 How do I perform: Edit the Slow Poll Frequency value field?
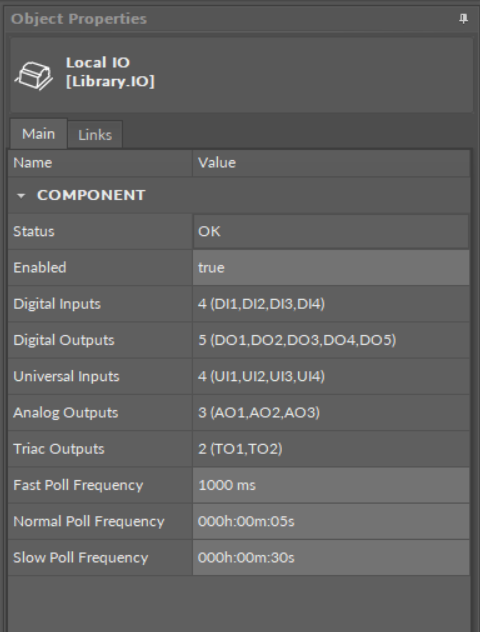point(331,558)
